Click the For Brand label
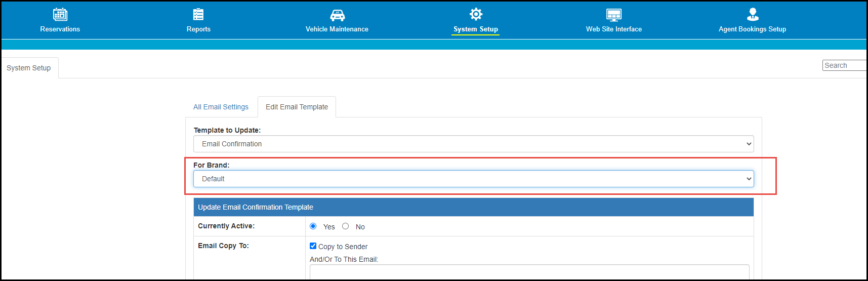 pyautogui.click(x=211, y=165)
